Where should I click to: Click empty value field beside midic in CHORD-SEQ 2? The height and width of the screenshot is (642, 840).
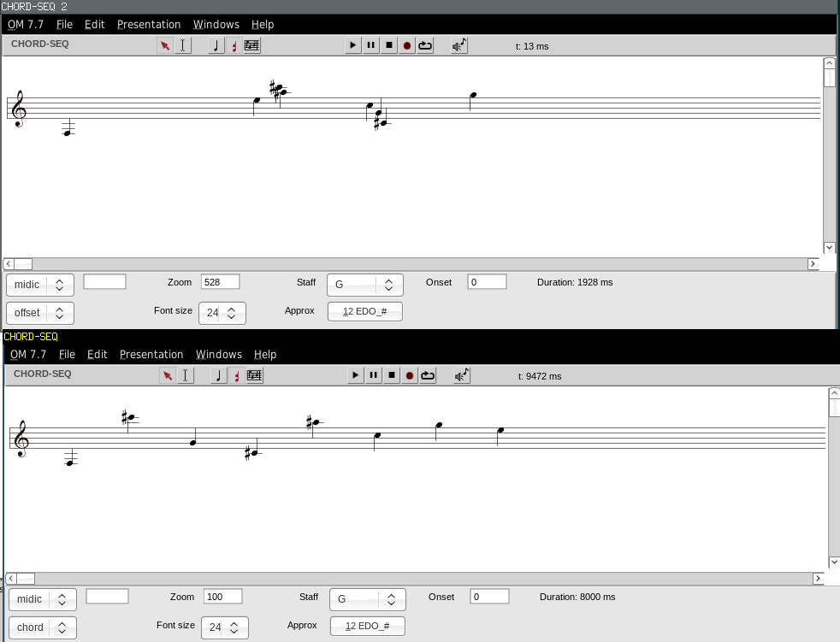(105, 281)
